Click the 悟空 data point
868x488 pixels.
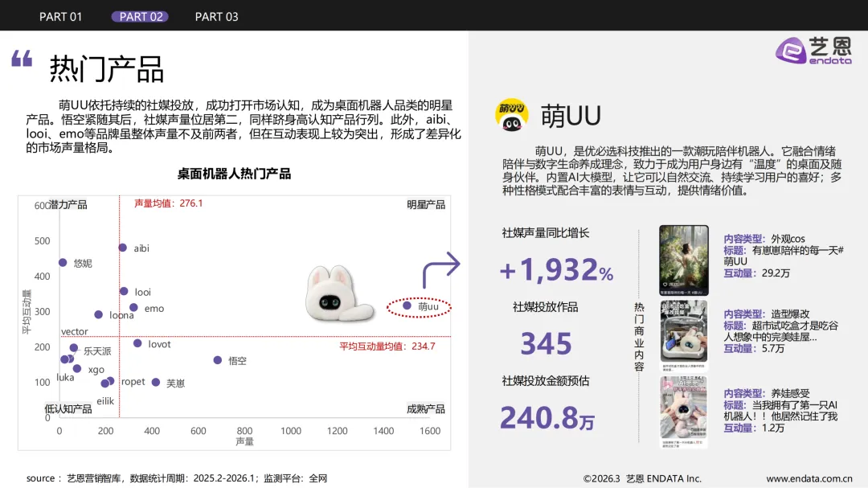218,360
